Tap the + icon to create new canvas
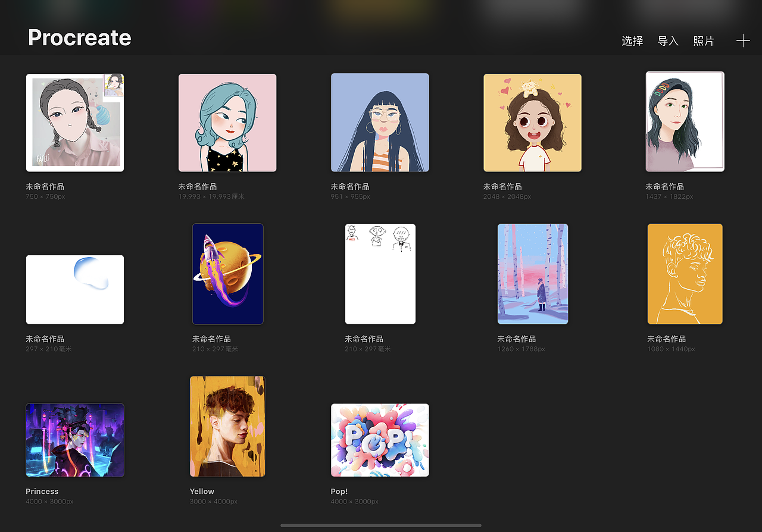The width and height of the screenshot is (762, 532). (743, 40)
